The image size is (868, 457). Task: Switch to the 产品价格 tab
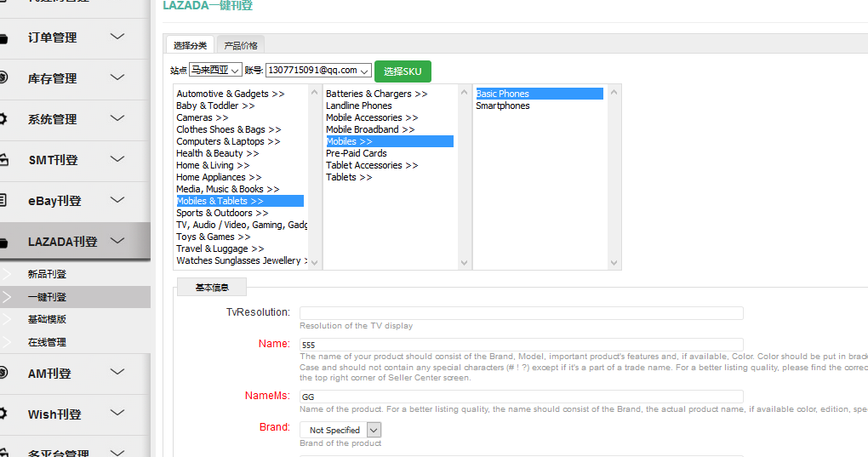(241, 45)
